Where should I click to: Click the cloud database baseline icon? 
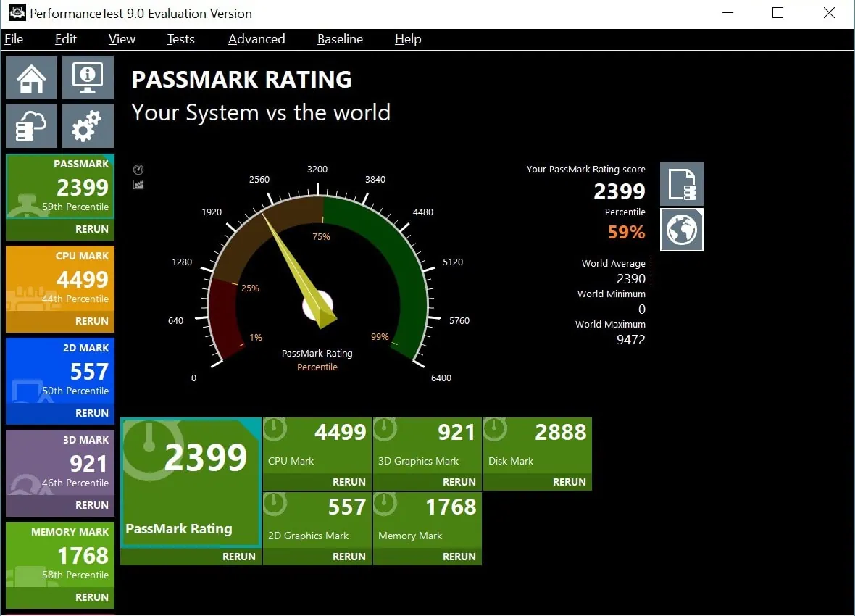point(31,126)
